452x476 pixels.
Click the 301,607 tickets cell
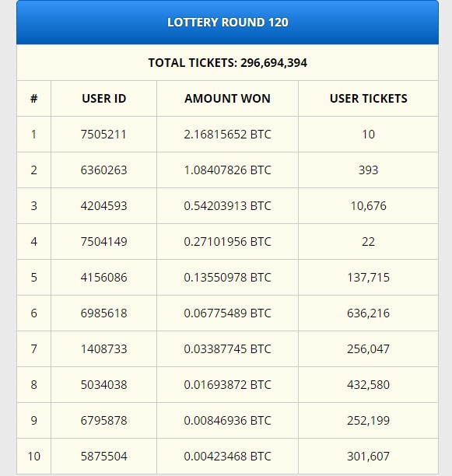point(368,457)
